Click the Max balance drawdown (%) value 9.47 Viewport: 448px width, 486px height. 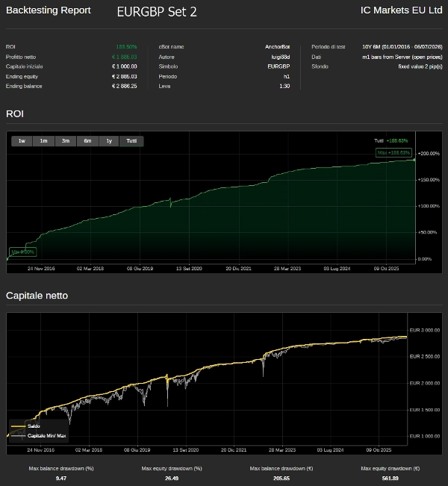click(61, 479)
